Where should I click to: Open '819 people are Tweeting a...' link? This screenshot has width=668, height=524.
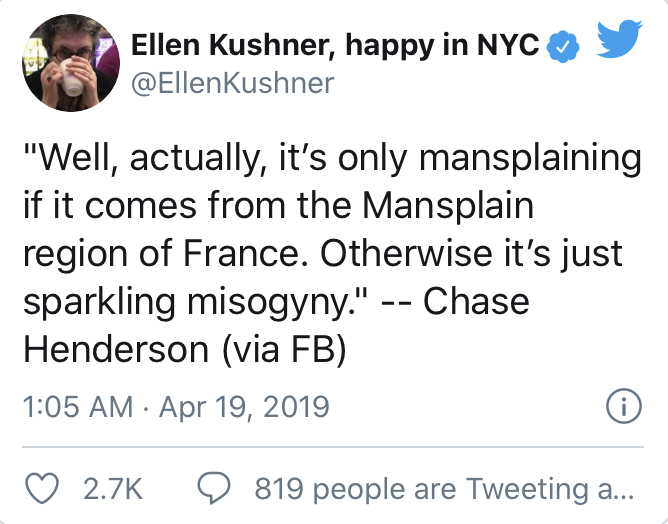tap(444, 489)
